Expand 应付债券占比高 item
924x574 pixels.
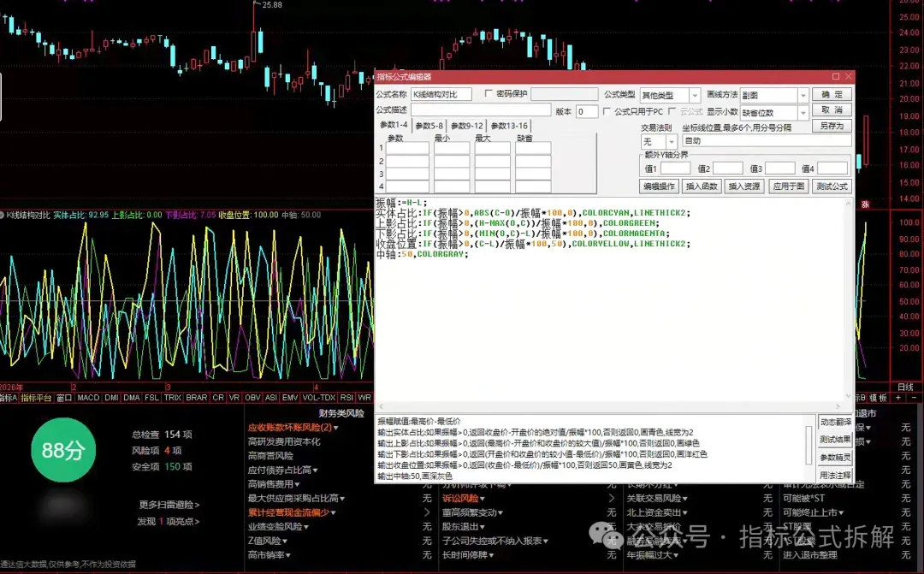tap(315, 470)
